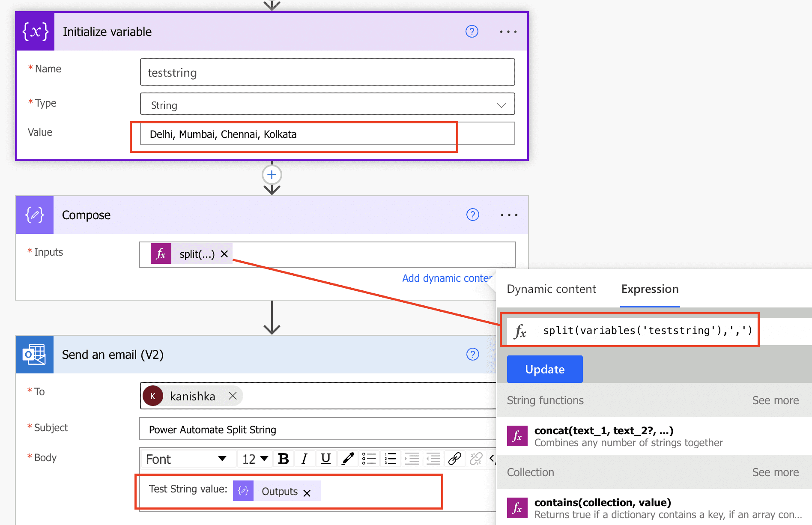812x525 pixels.
Task: Open help for Initialize variable
Action: (472, 32)
